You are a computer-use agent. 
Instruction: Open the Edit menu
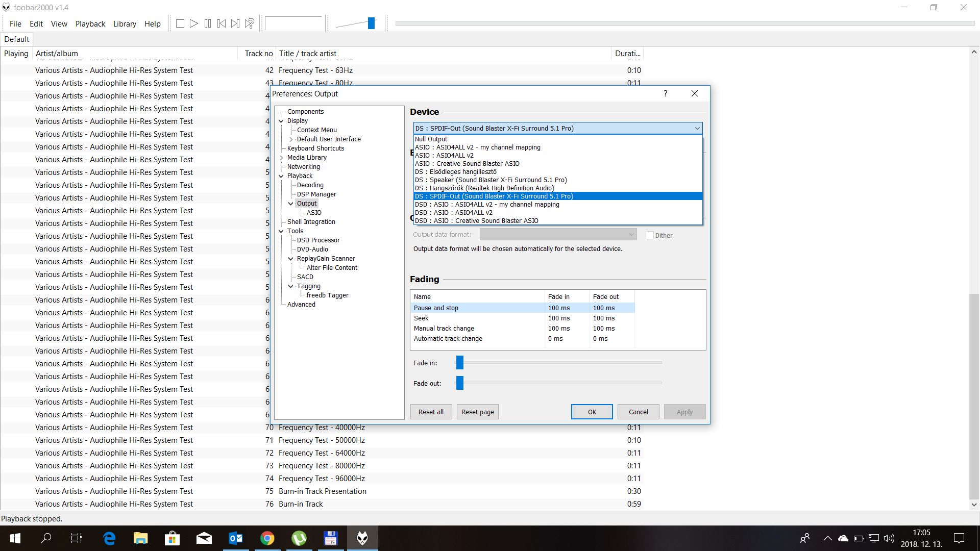pos(36,23)
